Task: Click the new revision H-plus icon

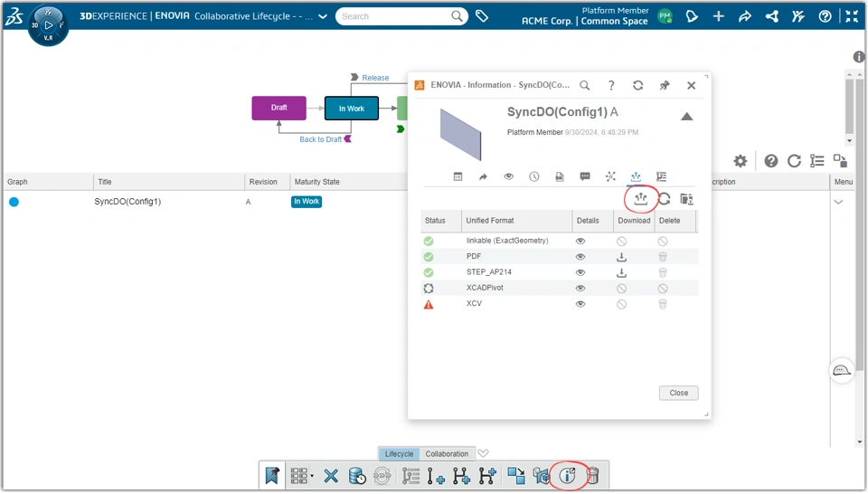Action: click(462, 476)
